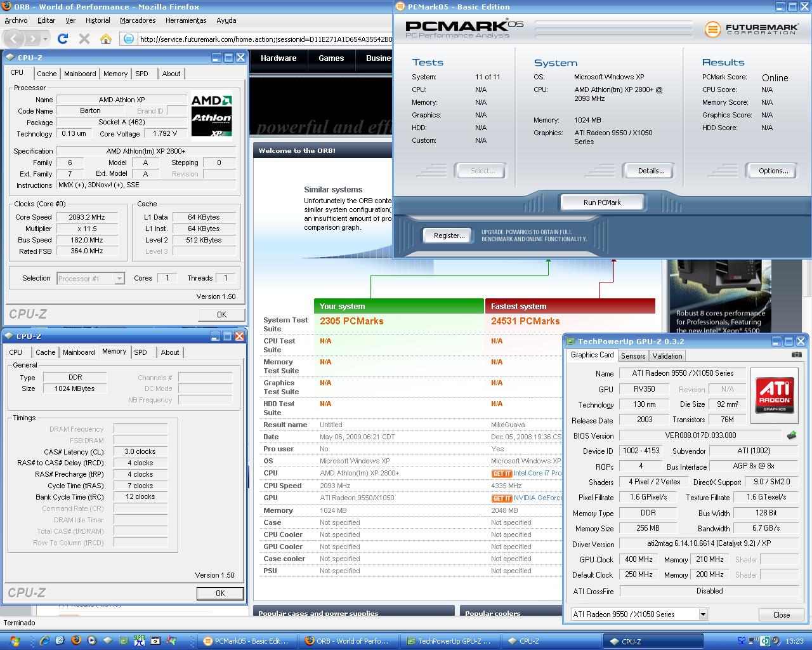Switch to TechPowerUp GPU-Z taskbar button
This screenshot has width=812, height=650.
450,641
